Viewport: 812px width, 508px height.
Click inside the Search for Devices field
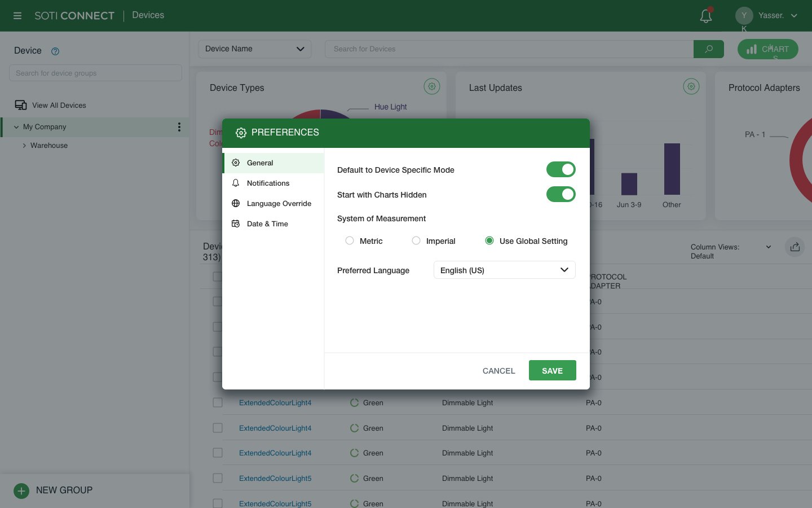pyautogui.click(x=509, y=49)
